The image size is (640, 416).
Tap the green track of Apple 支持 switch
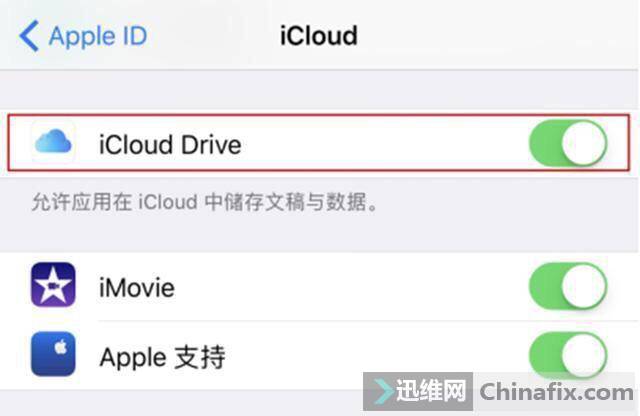point(545,355)
